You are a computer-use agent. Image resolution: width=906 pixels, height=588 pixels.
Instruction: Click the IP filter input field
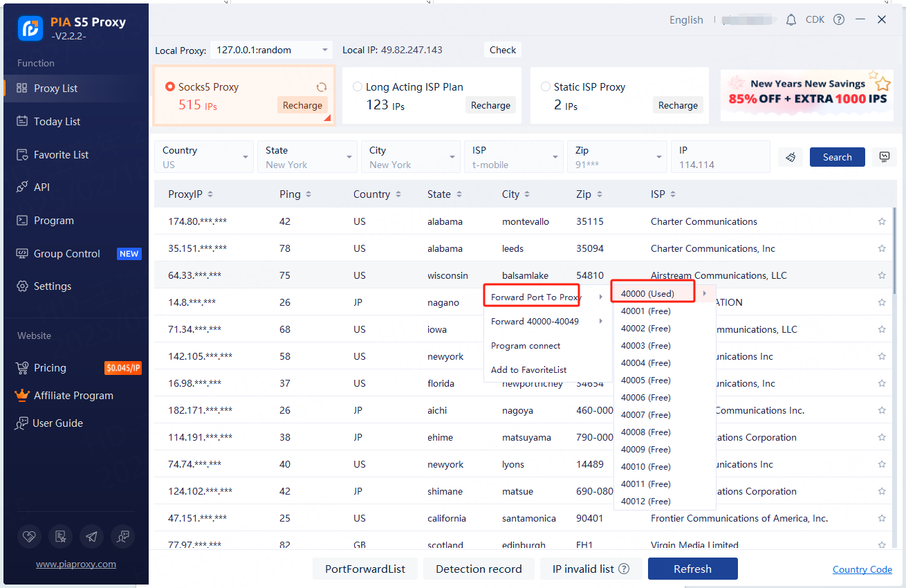tap(721, 157)
